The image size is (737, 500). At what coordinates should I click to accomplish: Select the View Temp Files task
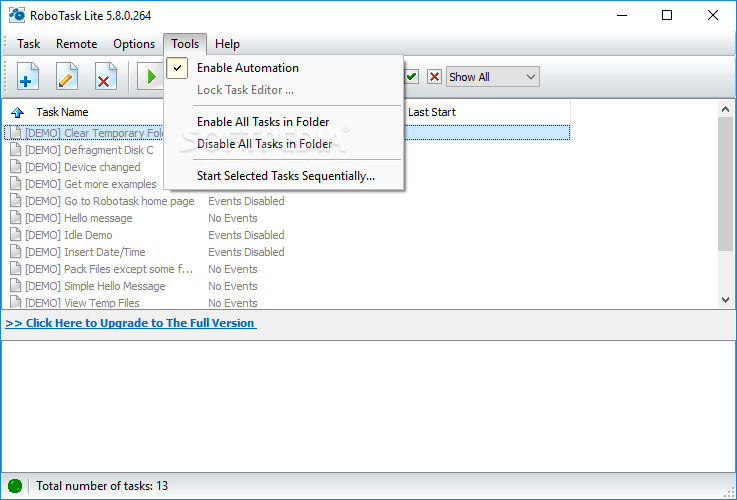[82, 303]
